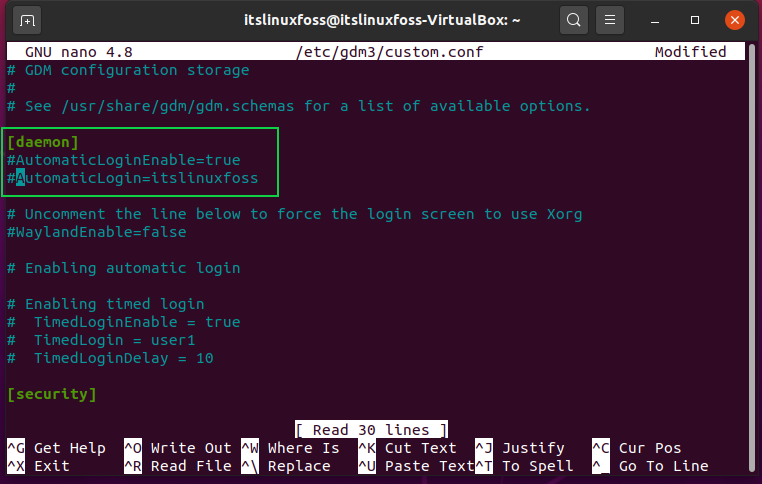
Task: Click the Go To Line shortcut
Action: [650, 466]
